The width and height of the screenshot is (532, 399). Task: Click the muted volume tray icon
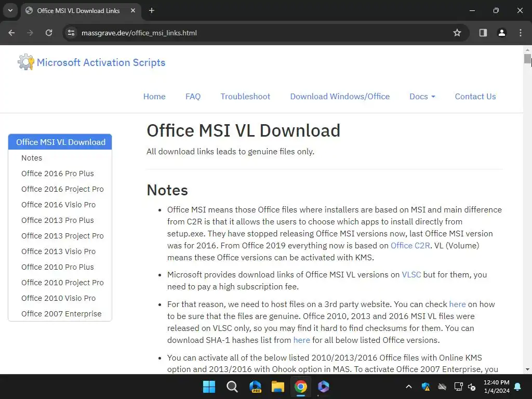pos(472,387)
